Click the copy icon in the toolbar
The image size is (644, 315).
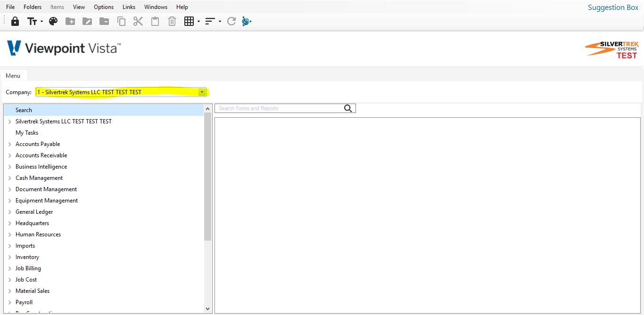[121, 21]
